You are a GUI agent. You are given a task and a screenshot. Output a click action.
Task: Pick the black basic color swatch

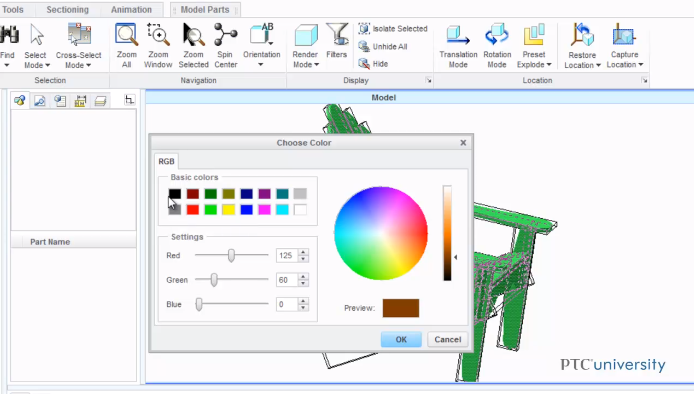tap(175, 193)
